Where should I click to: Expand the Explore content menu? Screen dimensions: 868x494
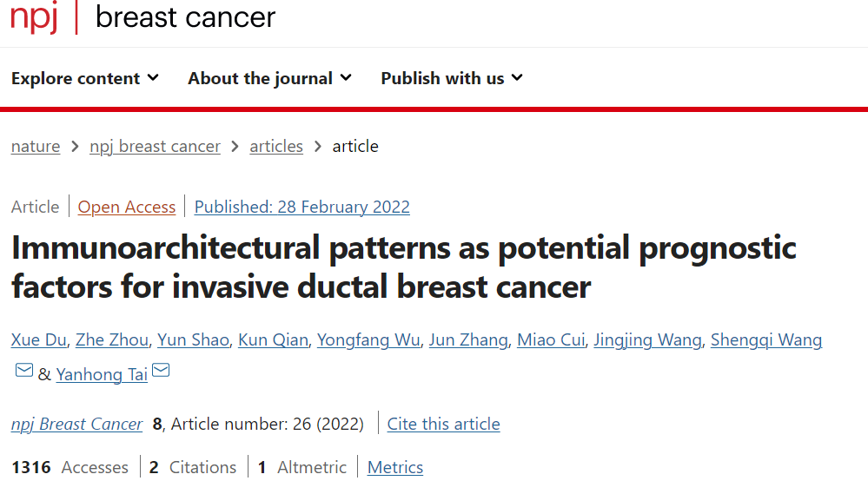point(85,78)
